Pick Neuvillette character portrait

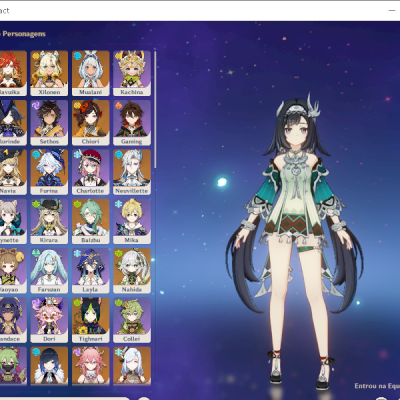click(132, 172)
